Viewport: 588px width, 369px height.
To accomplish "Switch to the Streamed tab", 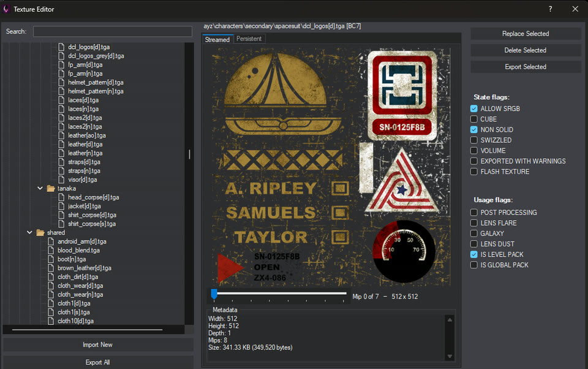I will 217,39.
